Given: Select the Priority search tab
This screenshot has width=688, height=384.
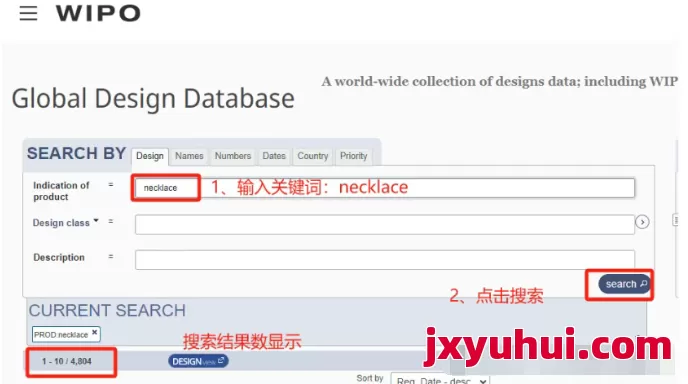Looking at the screenshot, I should pos(354,156).
